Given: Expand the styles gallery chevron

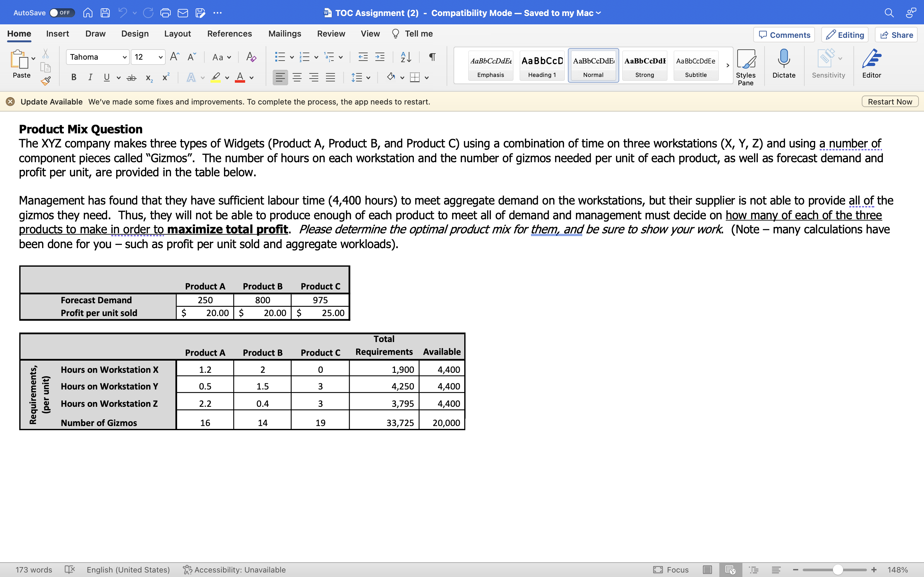Looking at the screenshot, I should (x=728, y=65).
